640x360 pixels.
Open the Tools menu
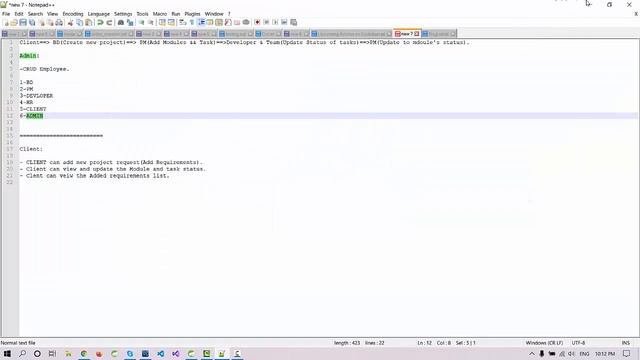[142, 14]
